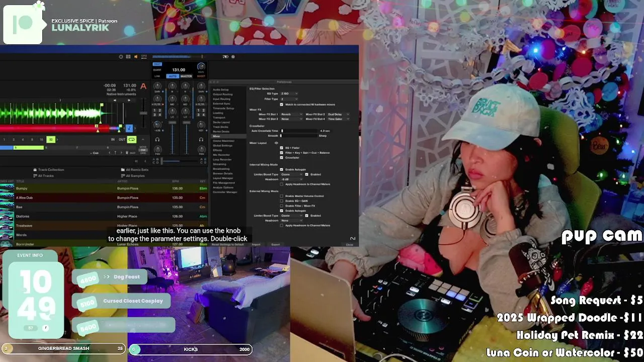Select Effects preferences category
The width and height of the screenshot is (644, 362).
[217, 150]
